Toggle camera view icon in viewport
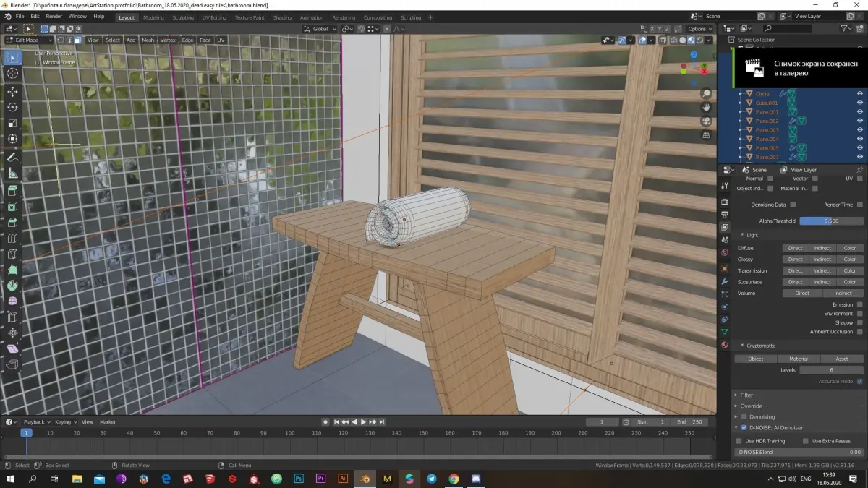The width and height of the screenshot is (868, 488). [x=706, y=121]
